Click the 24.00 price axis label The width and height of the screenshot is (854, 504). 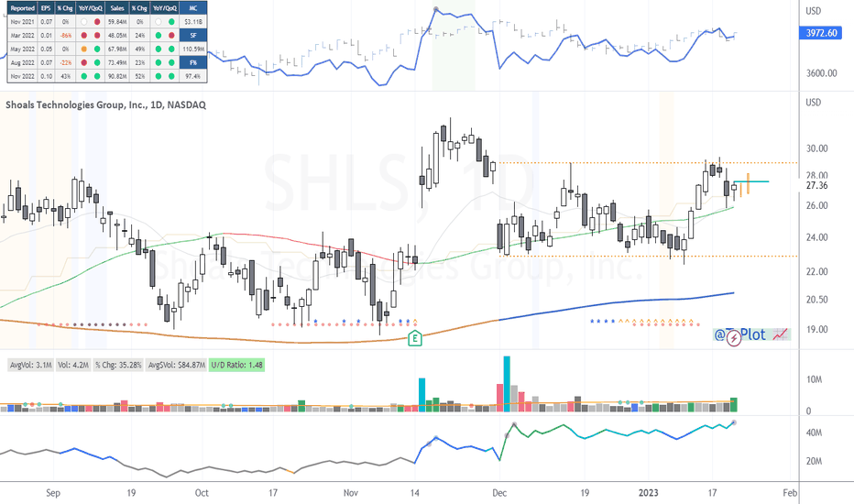[817, 237]
